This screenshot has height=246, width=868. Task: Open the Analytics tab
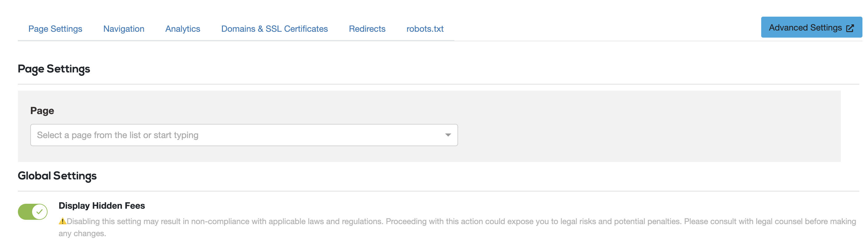183,29
